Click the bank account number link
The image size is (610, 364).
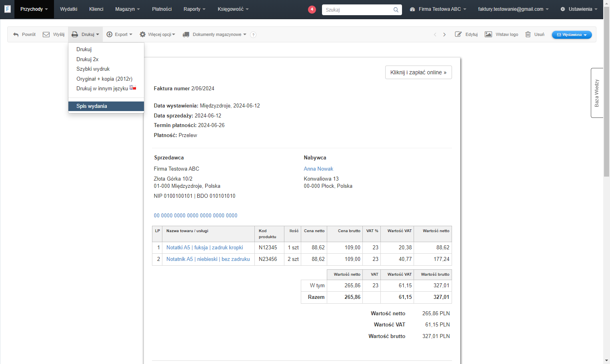(196, 216)
